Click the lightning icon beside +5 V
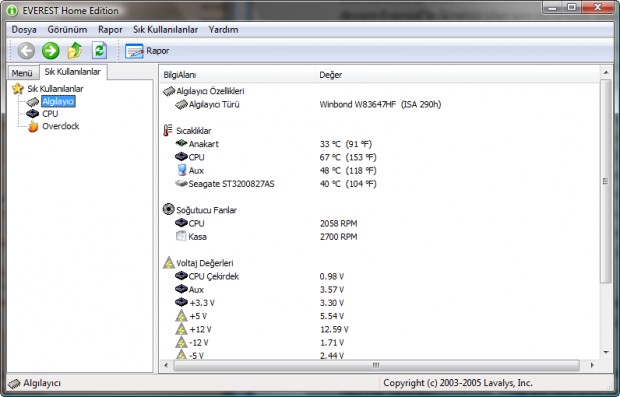Screen dimensions: 620x397 pos(181,316)
